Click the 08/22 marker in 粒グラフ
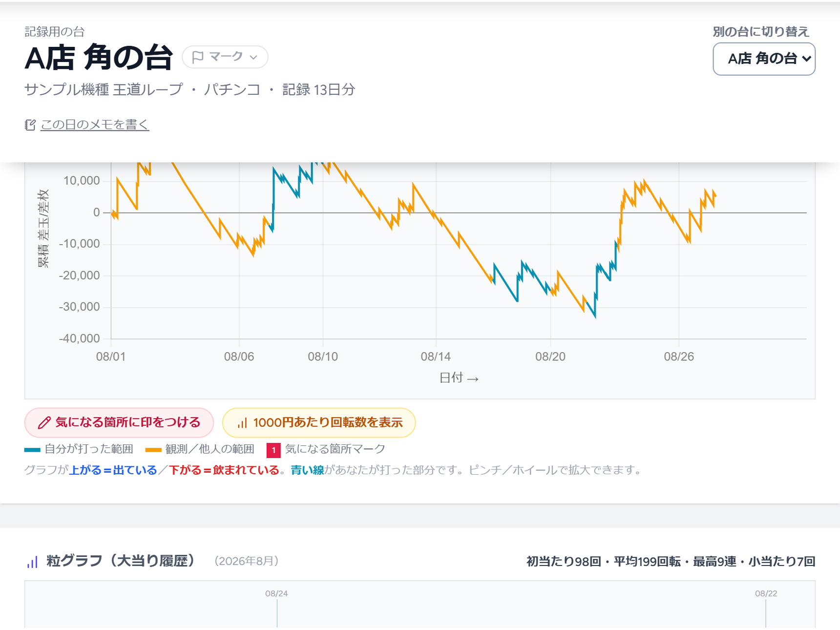Viewport: 840px width, 630px height. pos(766,593)
